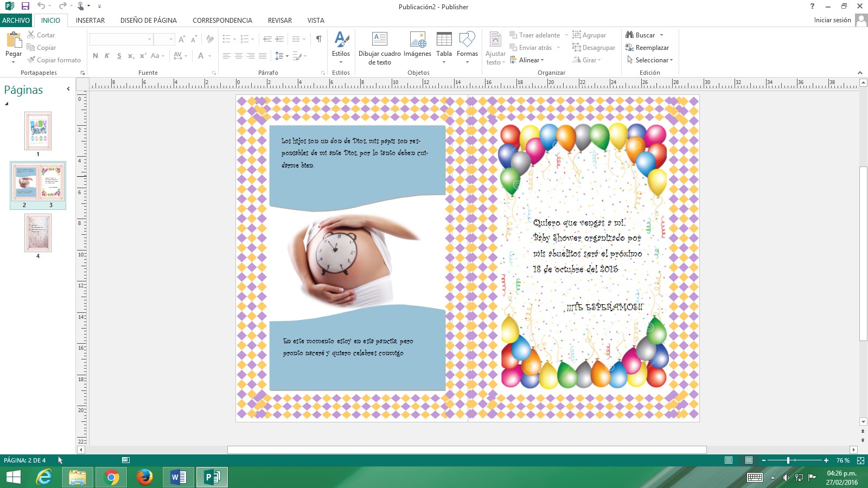The image size is (868, 488).
Task: Switch to the INSERTAR ribbon tab
Action: [x=89, y=21]
